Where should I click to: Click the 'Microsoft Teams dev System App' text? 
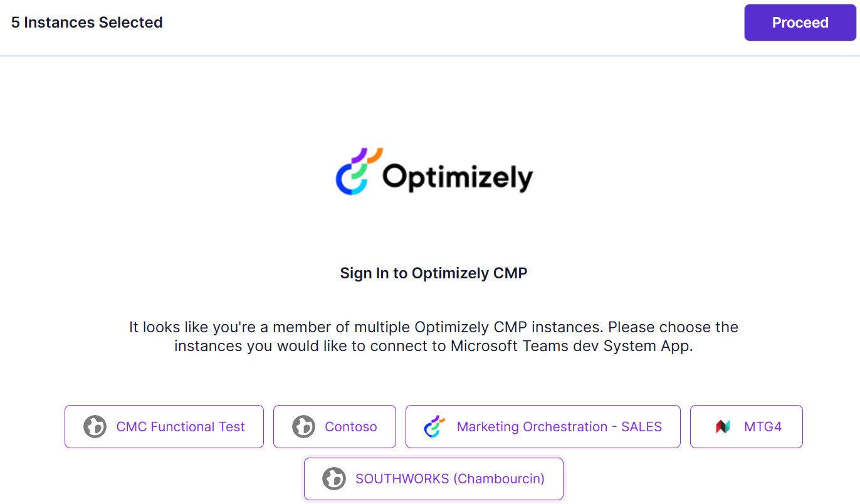tap(571, 347)
